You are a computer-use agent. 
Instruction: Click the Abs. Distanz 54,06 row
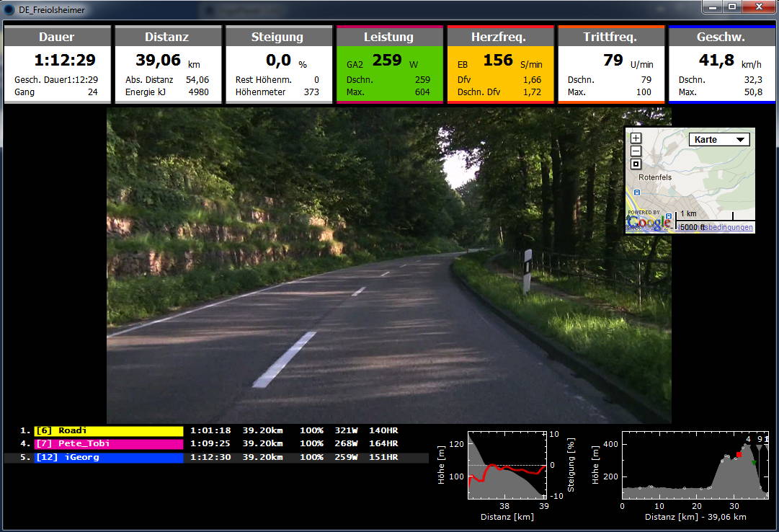(167, 79)
